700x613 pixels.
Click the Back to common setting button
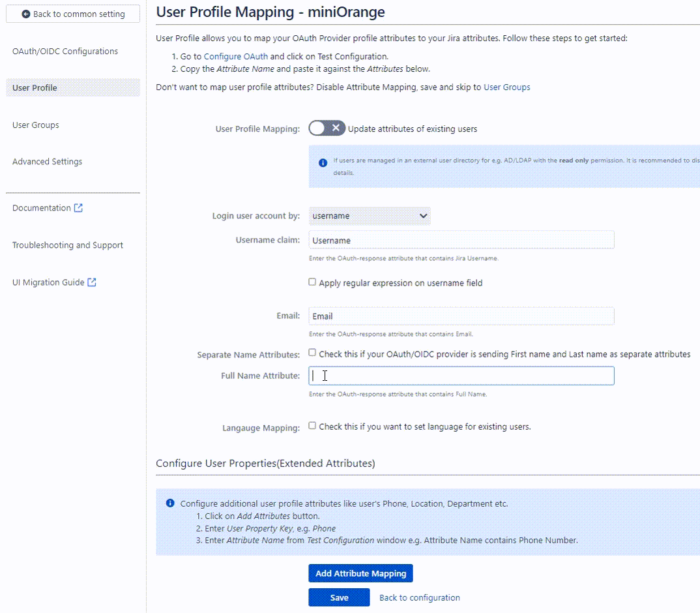[73, 14]
